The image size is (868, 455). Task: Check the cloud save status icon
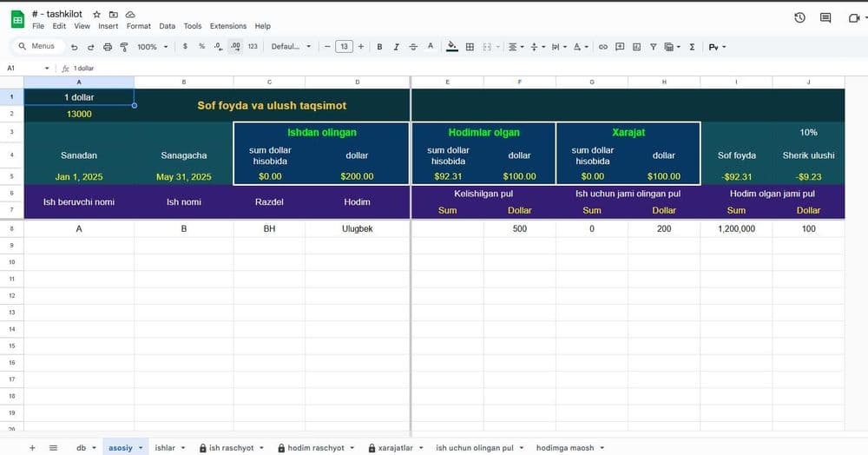click(x=130, y=15)
